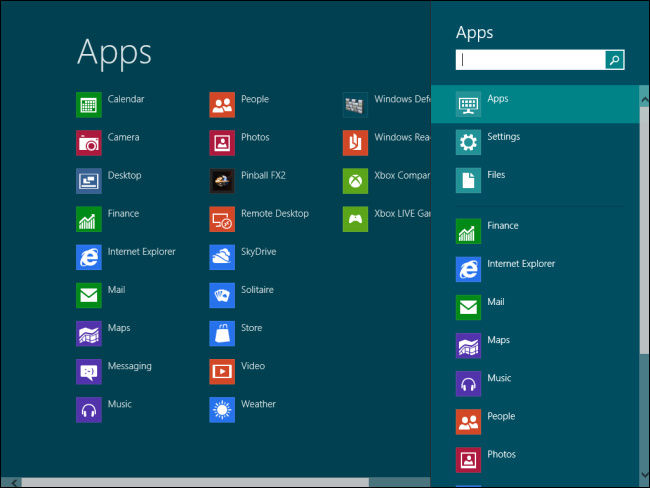Viewport: 650px width, 488px height.
Task: Click the horizontal scrollbar thumb
Action: click(x=195, y=483)
